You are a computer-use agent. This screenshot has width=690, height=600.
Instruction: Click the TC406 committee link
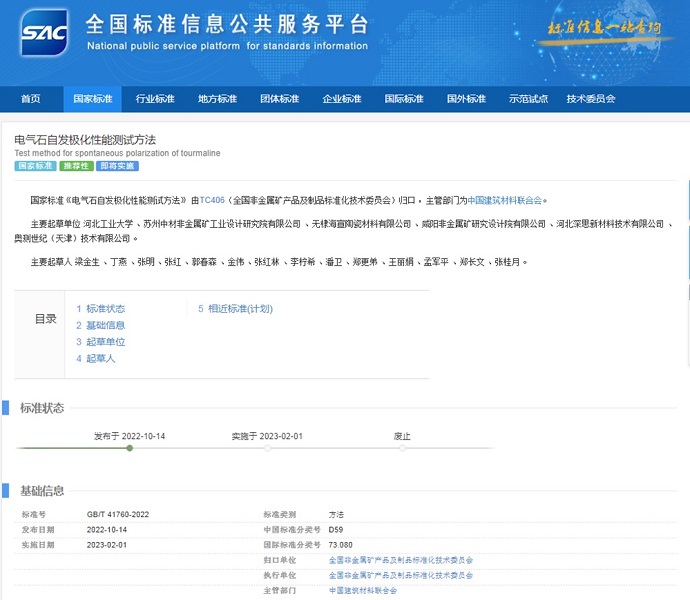(212, 200)
